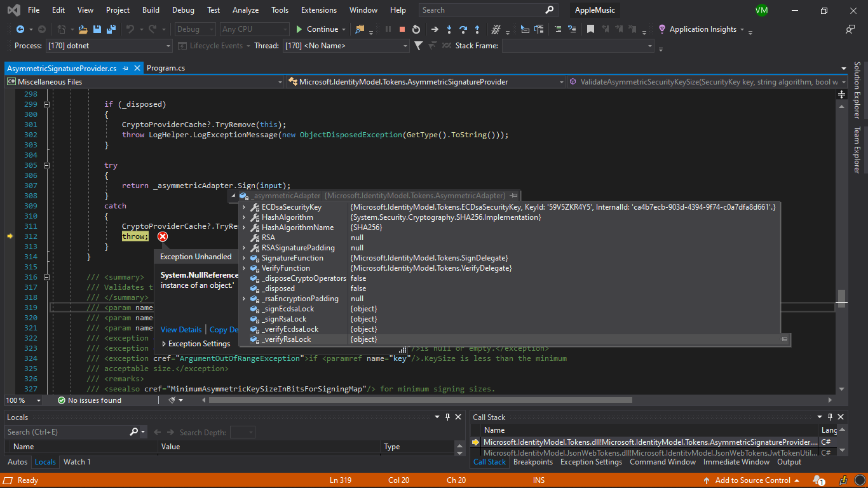Viewport: 868px width, 488px height.
Task: Toggle auto-hide pin on Call Stack panel
Action: click(831, 417)
